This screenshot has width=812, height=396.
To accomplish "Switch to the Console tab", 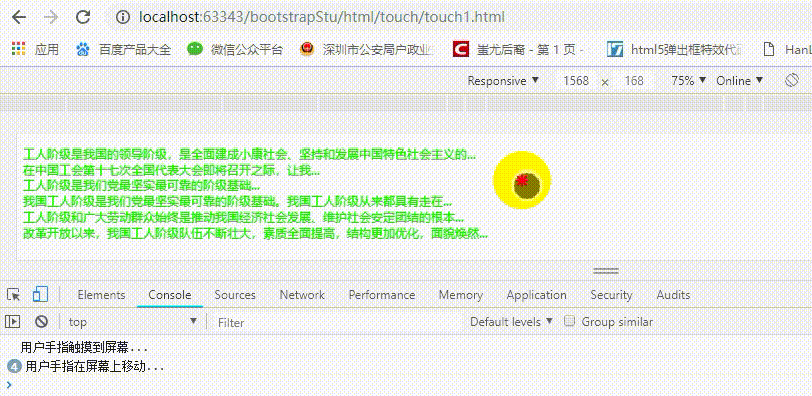I will tap(170, 295).
